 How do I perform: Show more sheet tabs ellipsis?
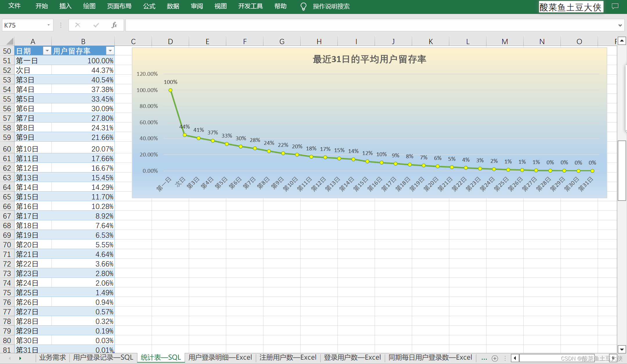[484, 358]
